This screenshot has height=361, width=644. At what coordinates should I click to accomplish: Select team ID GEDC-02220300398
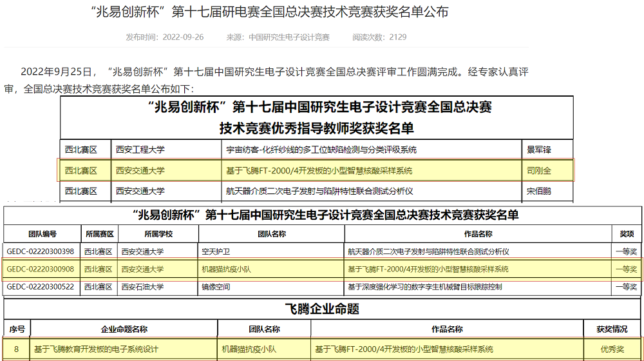tap(41, 251)
